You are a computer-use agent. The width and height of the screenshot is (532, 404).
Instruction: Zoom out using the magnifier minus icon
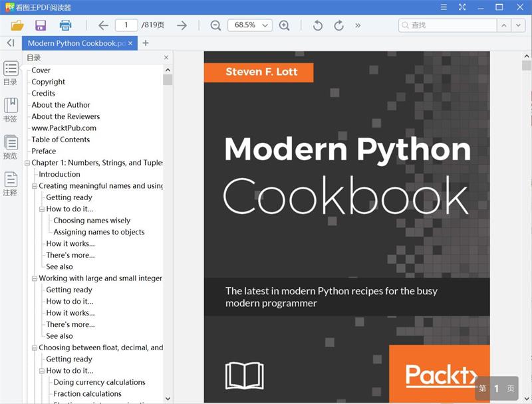[215, 25]
